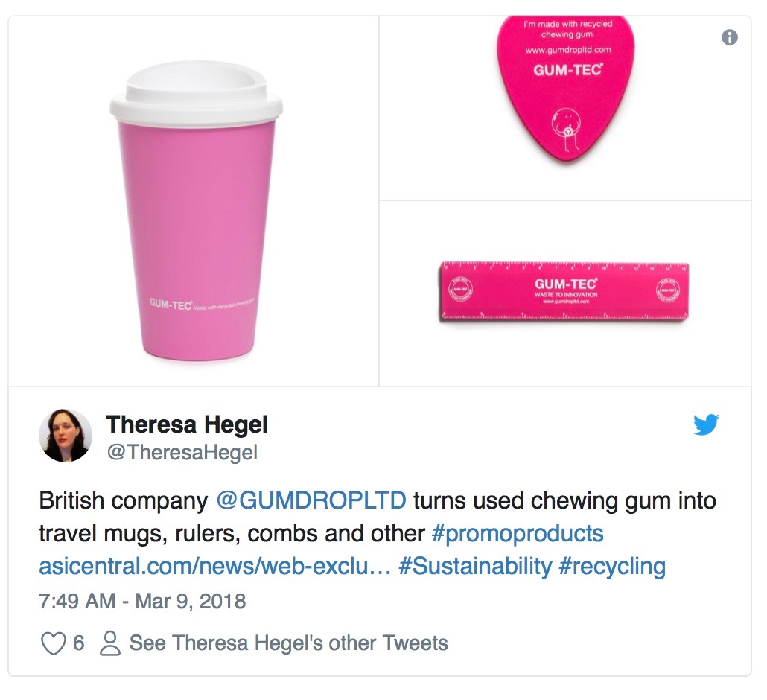The width and height of the screenshot is (767, 700).
Task: Follow the #promoproducts hashtag
Action: pos(518,534)
